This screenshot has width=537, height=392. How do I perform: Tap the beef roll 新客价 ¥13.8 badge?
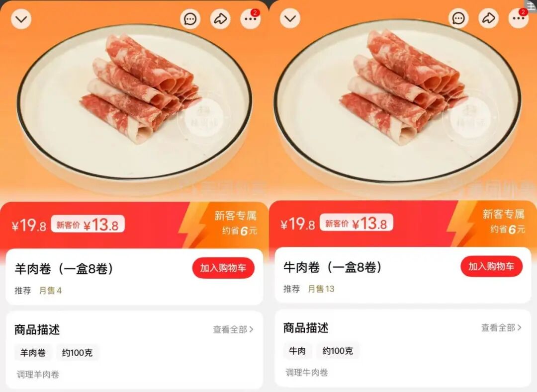coord(356,224)
